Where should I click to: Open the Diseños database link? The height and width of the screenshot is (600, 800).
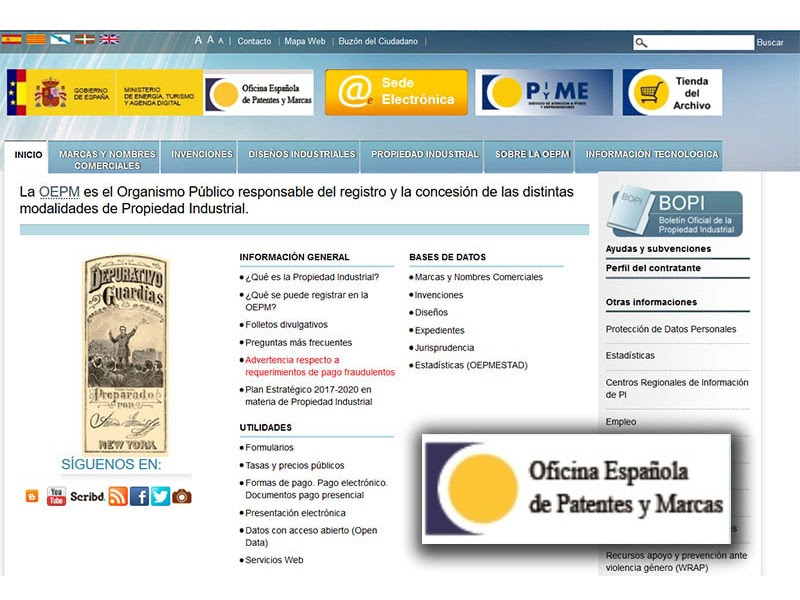pos(431,312)
